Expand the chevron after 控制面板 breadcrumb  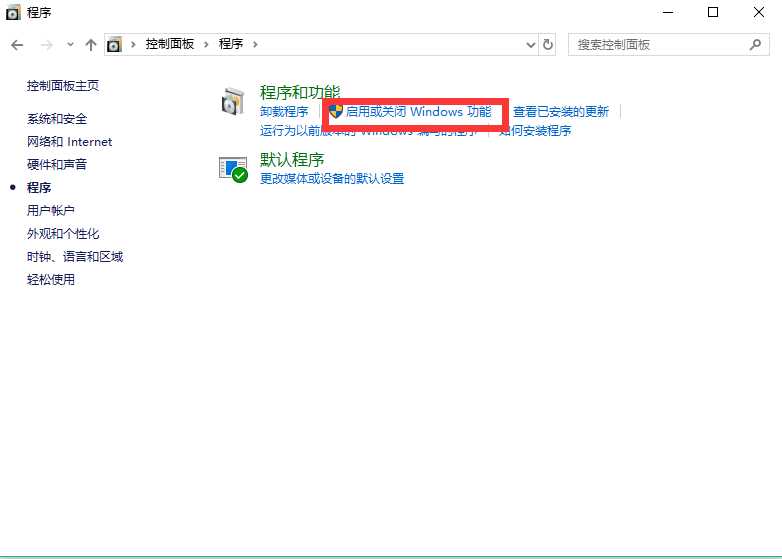click(206, 44)
